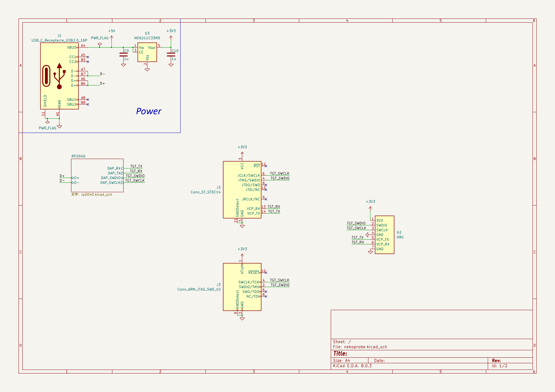Screen dimensions: 555x392
Task: Click the D- net label next to J1
Action: click(x=103, y=74)
